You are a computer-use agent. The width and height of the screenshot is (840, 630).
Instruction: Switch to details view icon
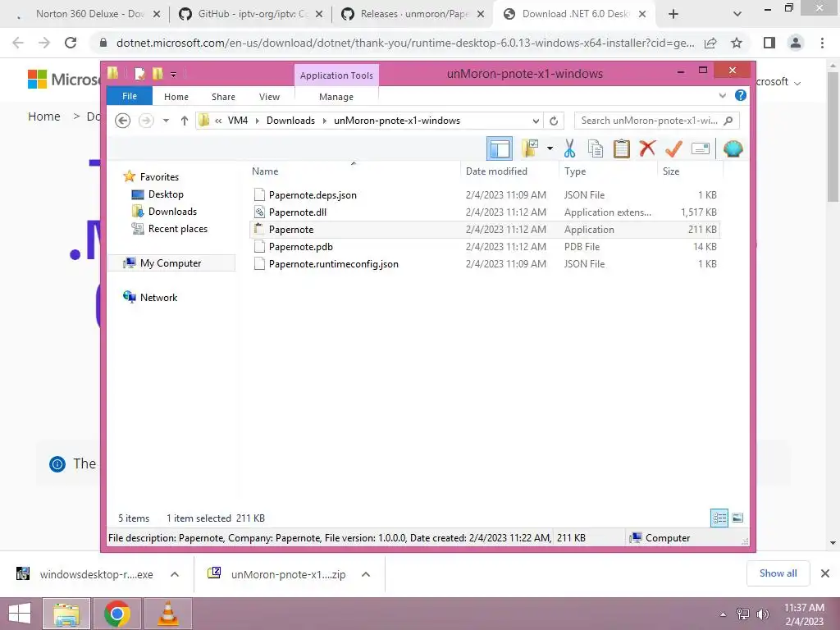(719, 518)
